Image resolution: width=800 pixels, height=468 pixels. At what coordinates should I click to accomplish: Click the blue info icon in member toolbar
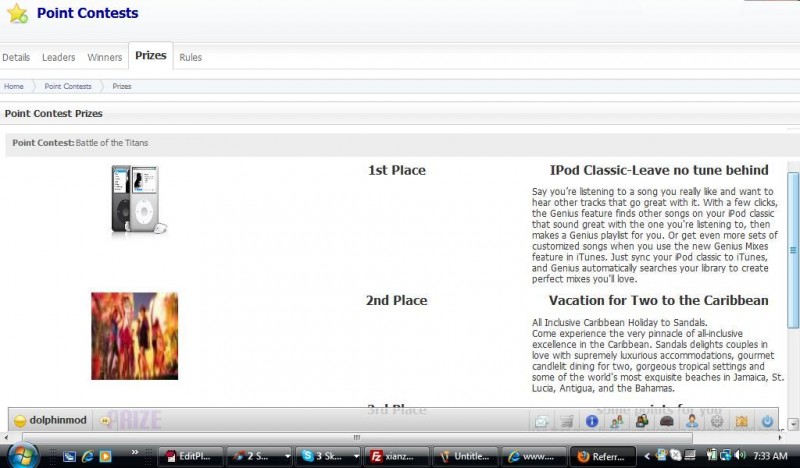591,421
